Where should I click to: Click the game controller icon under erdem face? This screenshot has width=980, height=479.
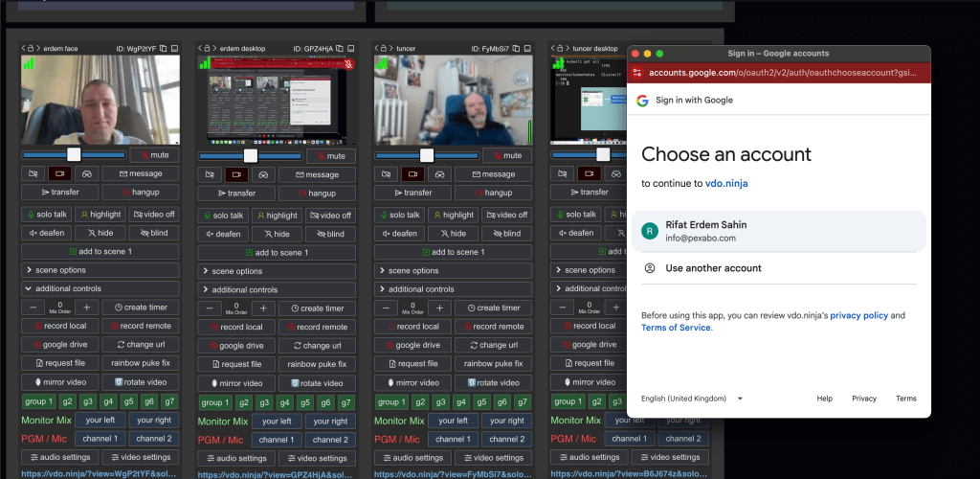tap(88, 173)
